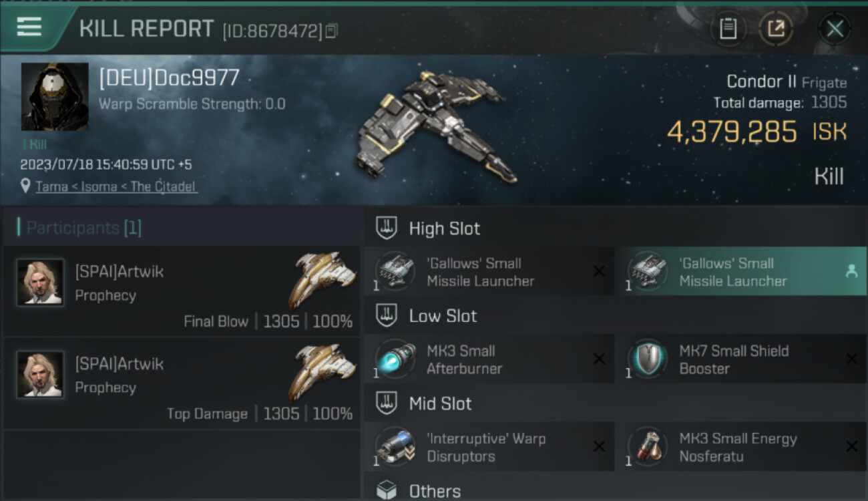Close the kill report window
868x501 pixels.
point(835,29)
